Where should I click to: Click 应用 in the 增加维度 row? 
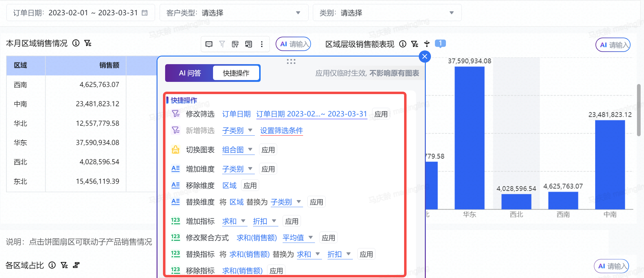click(x=268, y=169)
